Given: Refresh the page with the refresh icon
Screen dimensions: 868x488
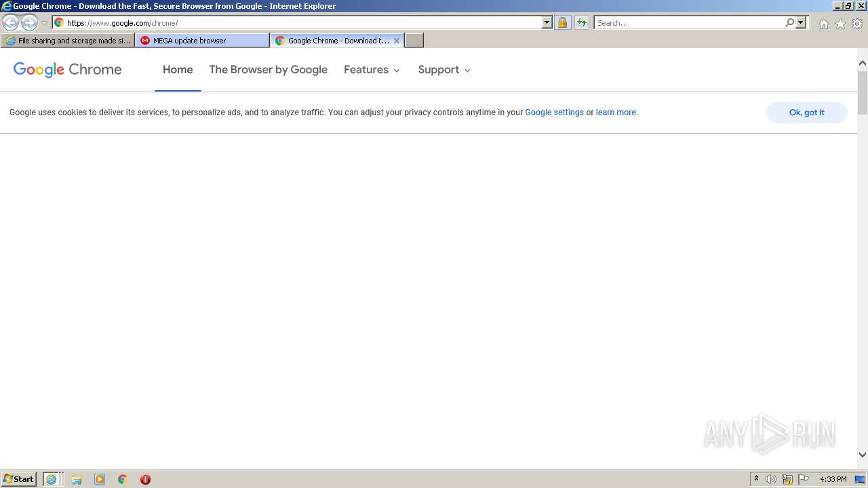Looking at the screenshot, I should coord(581,22).
